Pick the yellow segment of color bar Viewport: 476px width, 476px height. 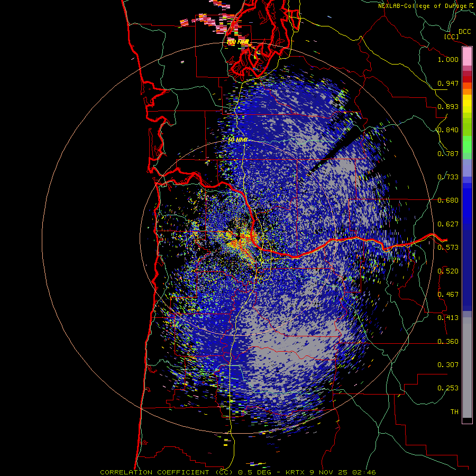[467, 104]
